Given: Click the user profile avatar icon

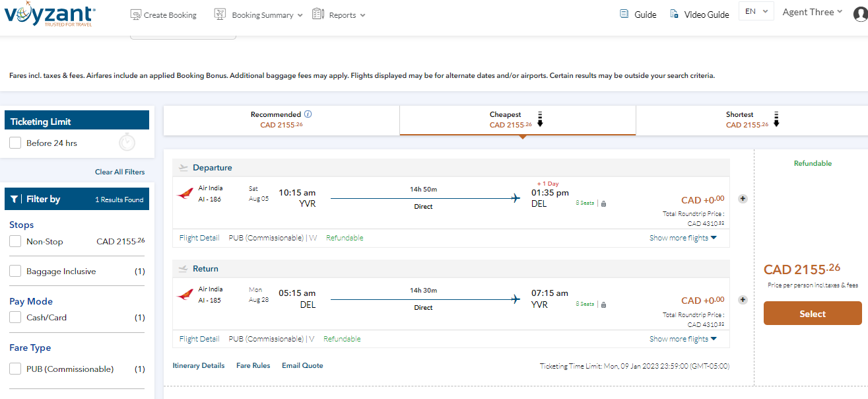Looking at the screenshot, I should (x=859, y=14).
